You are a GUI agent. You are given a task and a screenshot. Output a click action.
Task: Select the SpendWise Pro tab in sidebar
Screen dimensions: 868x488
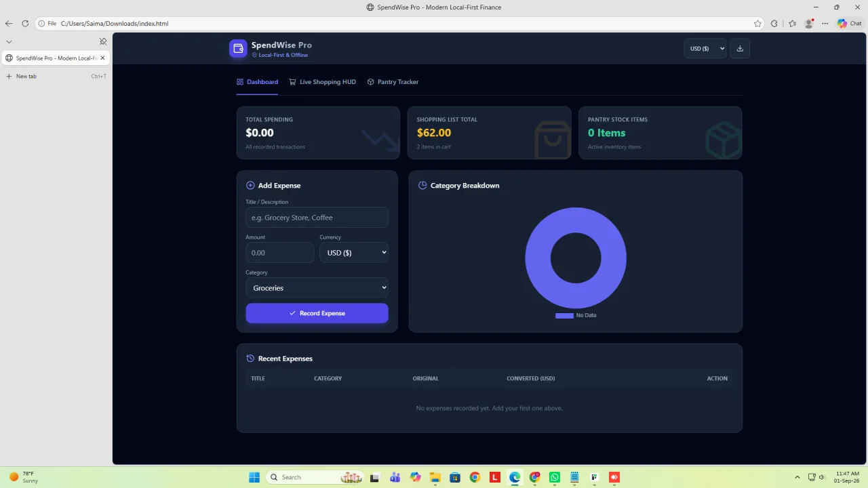point(55,58)
